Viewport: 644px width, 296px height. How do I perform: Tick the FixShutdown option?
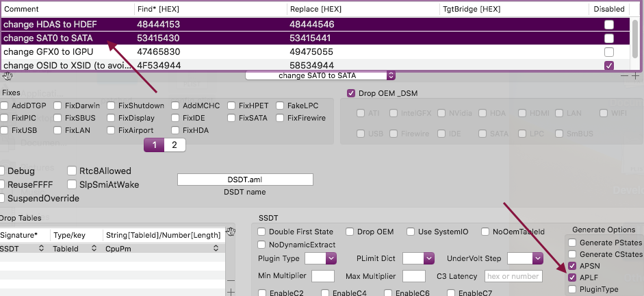coord(111,106)
